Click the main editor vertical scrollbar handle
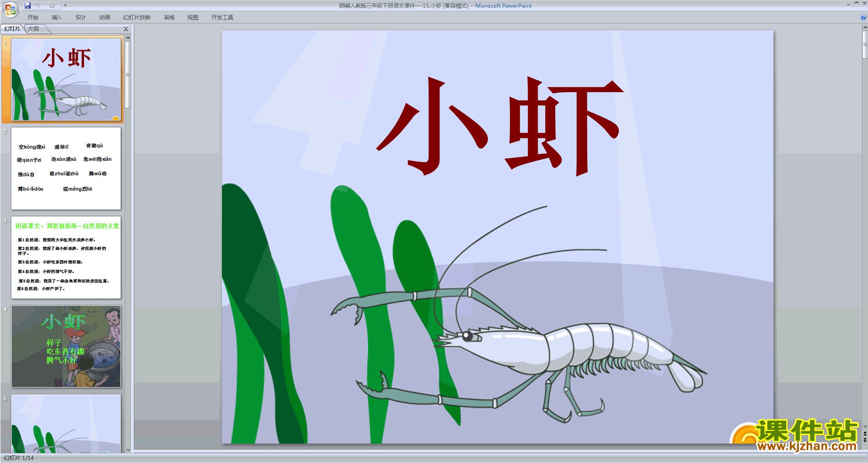 (x=865, y=45)
